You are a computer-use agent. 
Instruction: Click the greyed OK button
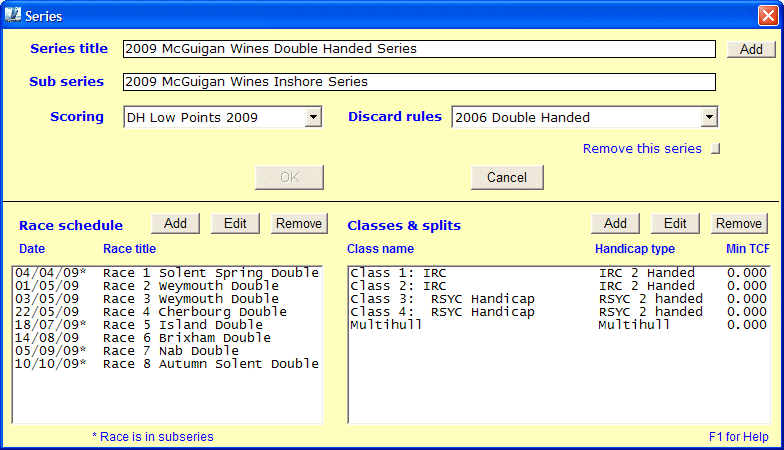pyautogui.click(x=290, y=178)
